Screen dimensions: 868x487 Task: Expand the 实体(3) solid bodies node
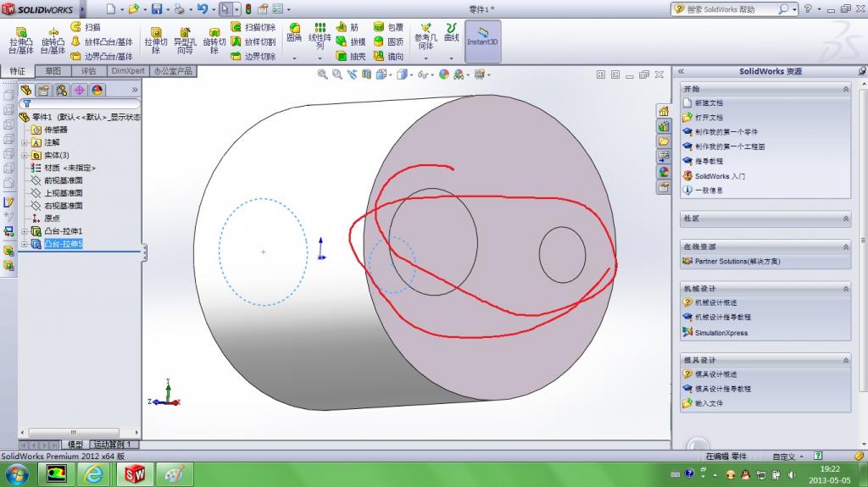(x=25, y=155)
